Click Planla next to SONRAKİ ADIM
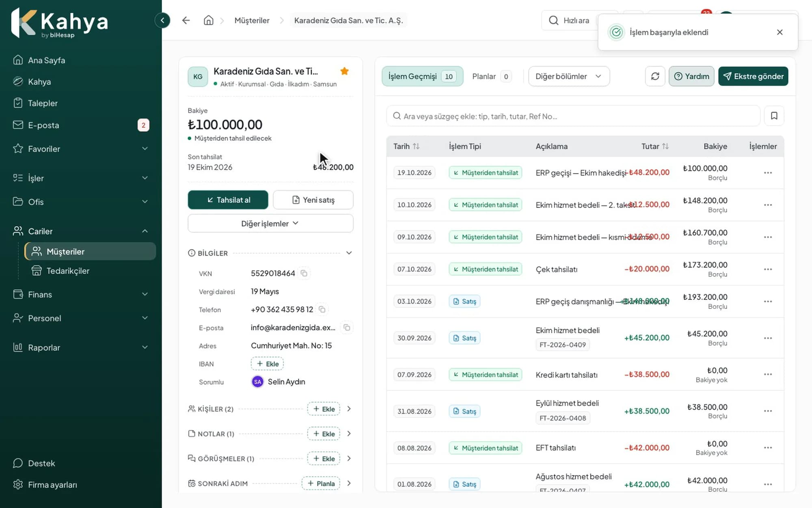Image resolution: width=812 pixels, height=508 pixels. point(321,483)
